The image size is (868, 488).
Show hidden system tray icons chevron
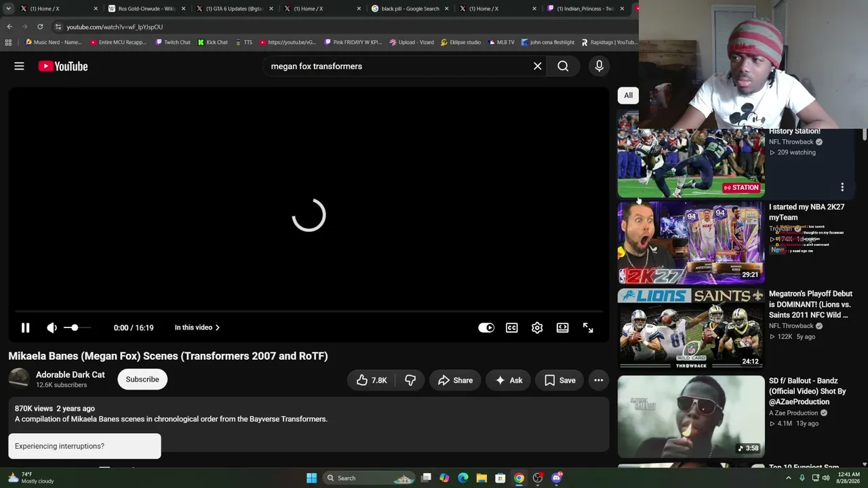coord(788,478)
